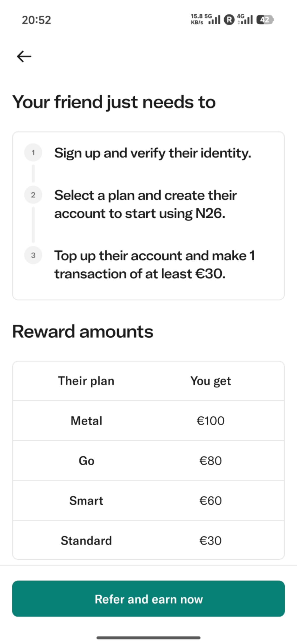297x644 pixels.
Task: Tap the back arrow icon
Action: coord(24,56)
